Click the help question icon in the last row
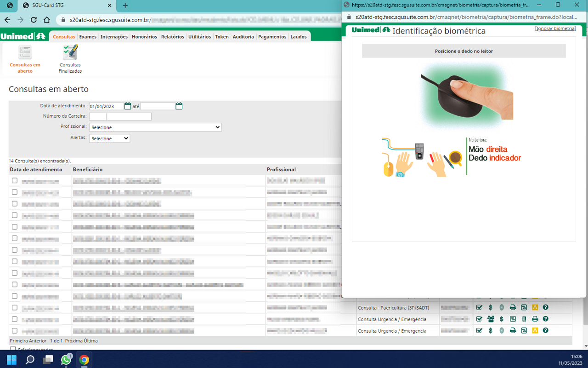Image resolution: width=588 pixels, height=368 pixels. coord(546,331)
